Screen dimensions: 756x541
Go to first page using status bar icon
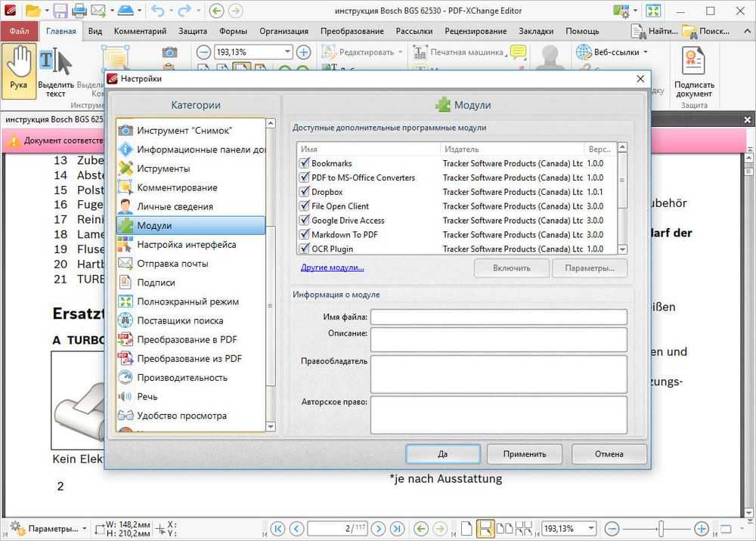(x=277, y=528)
